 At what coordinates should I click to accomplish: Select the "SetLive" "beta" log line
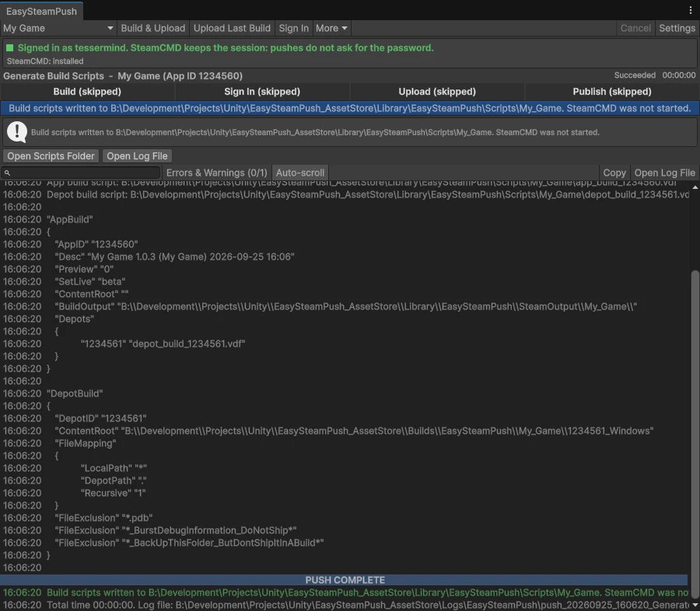pos(345,281)
